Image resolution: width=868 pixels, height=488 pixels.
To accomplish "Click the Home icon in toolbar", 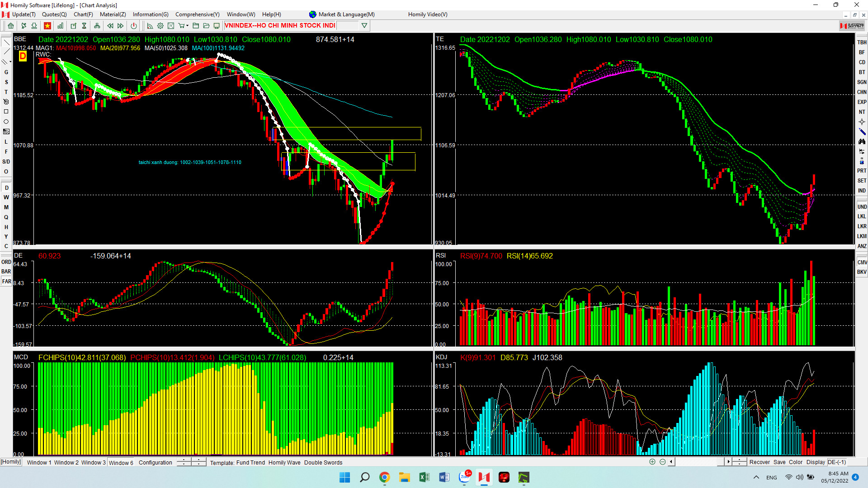I will click(11, 26).
